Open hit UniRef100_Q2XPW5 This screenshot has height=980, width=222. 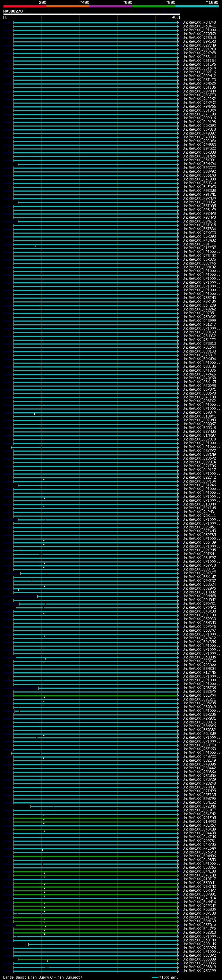coord(199,550)
